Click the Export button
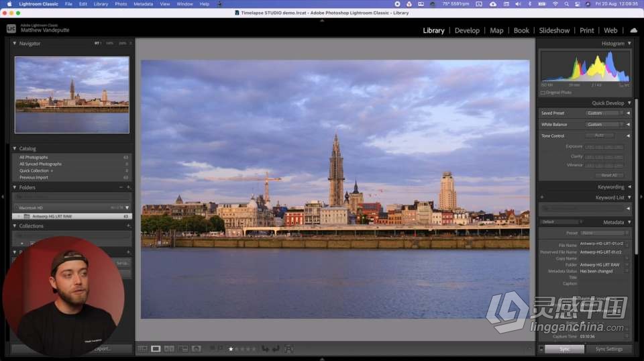Screen dimensions: 644x361 101,349
